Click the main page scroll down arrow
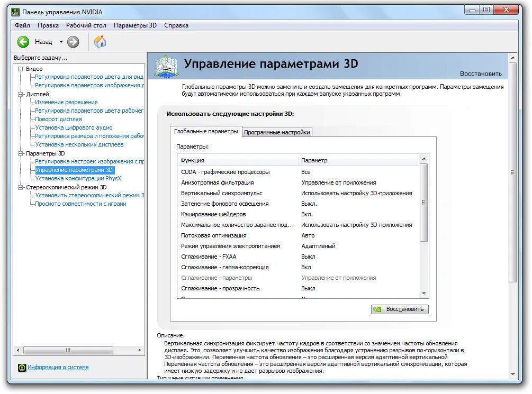This screenshot has width=532, height=394. [512, 374]
